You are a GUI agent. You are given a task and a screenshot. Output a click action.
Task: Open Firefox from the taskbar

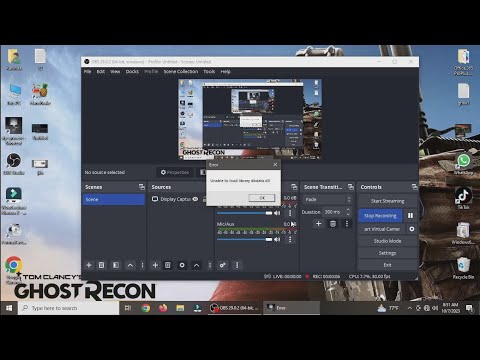click(x=163, y=308)
